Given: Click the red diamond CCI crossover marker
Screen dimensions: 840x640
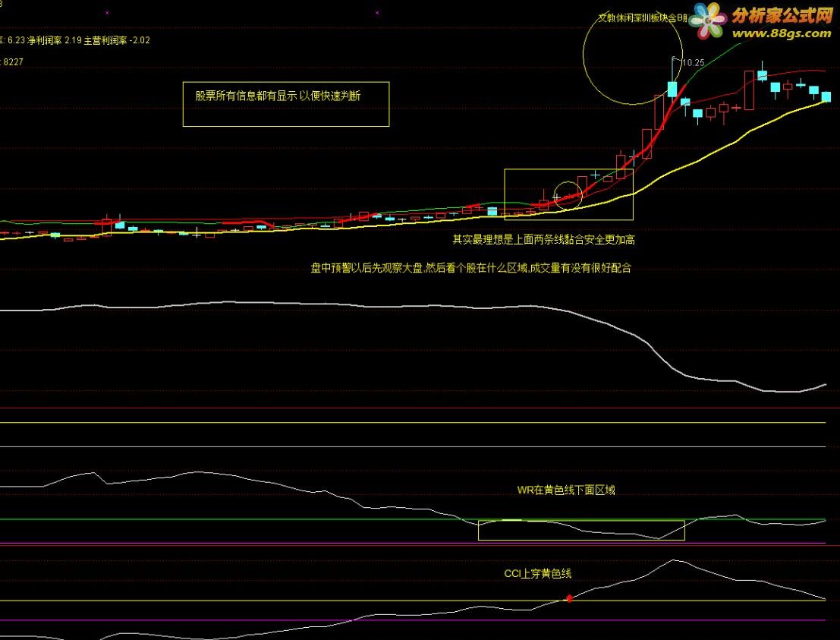Looking at the screenshot, I should click(x=569, y=598).
